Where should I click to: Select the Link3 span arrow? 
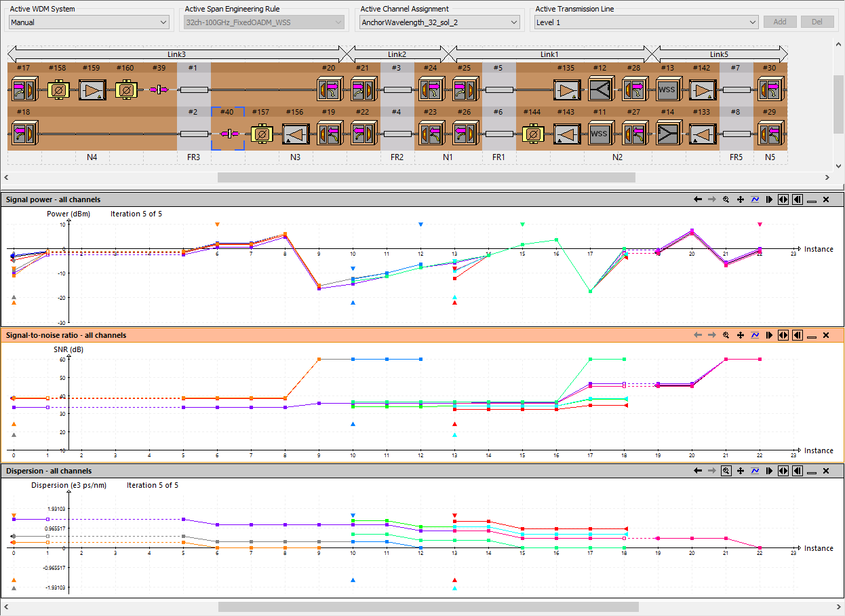coord(177,54)
